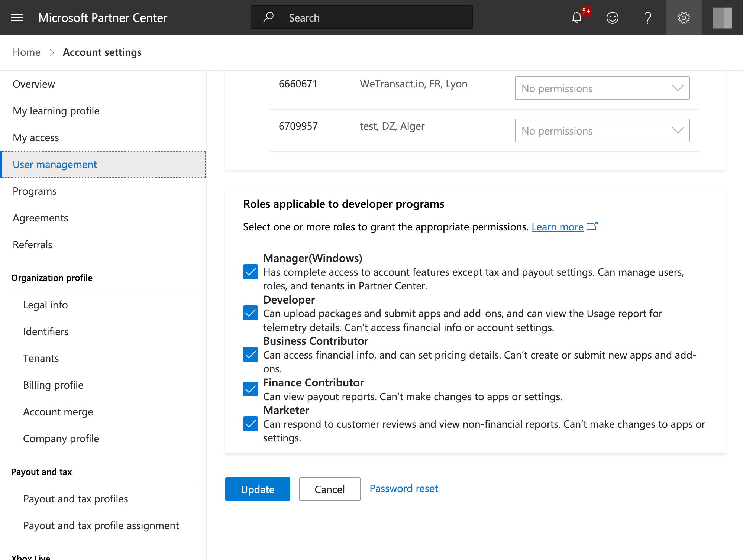Click the Microsoft Partner Center title

pos(103,17)
